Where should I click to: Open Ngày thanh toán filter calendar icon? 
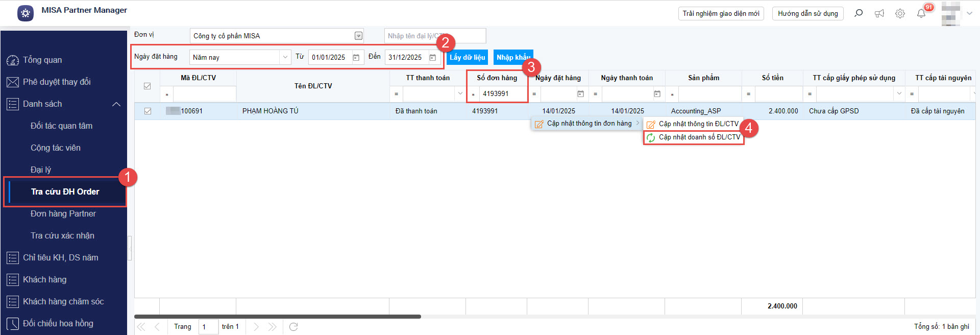[x=657, y=94]
